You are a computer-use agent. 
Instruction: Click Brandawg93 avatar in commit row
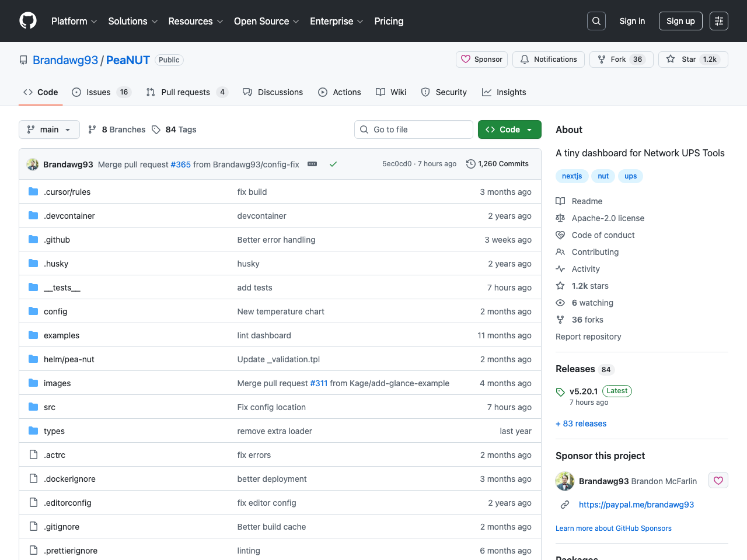[33, 164]
